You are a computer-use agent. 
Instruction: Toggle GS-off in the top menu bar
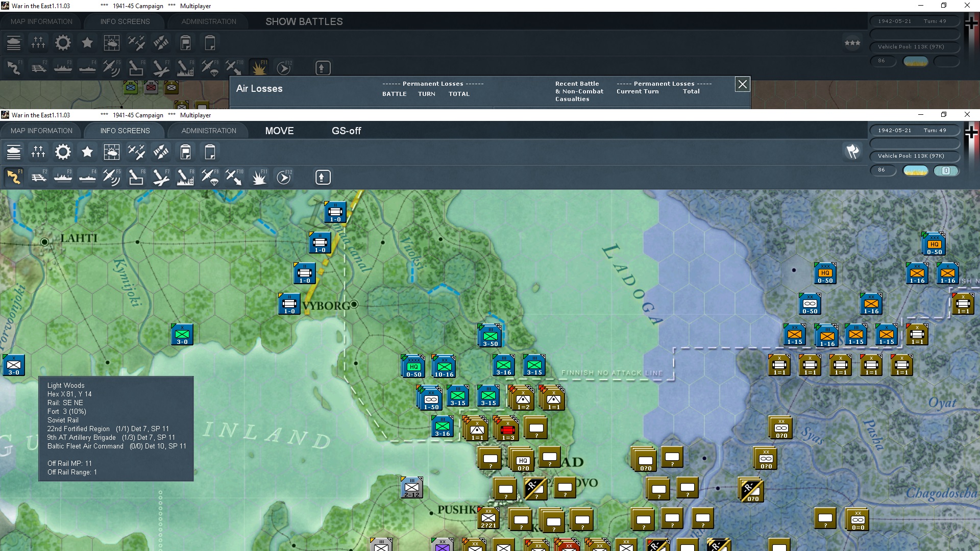click(x=346, y=131)
